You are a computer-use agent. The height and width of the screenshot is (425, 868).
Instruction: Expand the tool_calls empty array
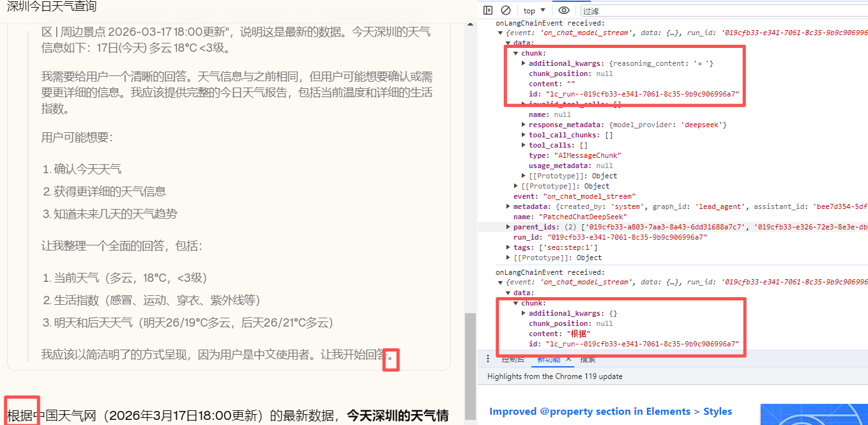pos(524,145)
